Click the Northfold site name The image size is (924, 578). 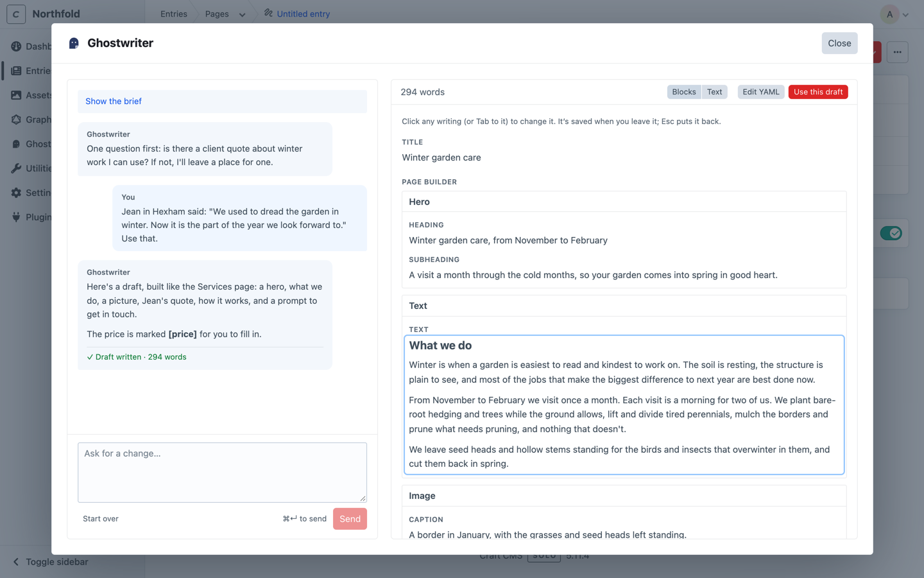(56, 14)
